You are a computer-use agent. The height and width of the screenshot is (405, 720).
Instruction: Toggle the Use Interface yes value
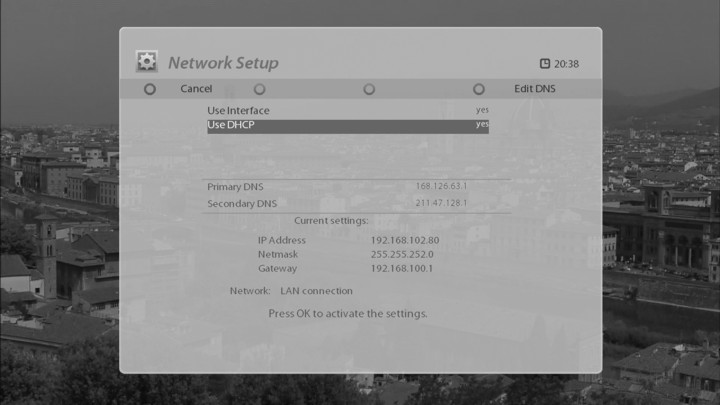click(x=482, y=110)
